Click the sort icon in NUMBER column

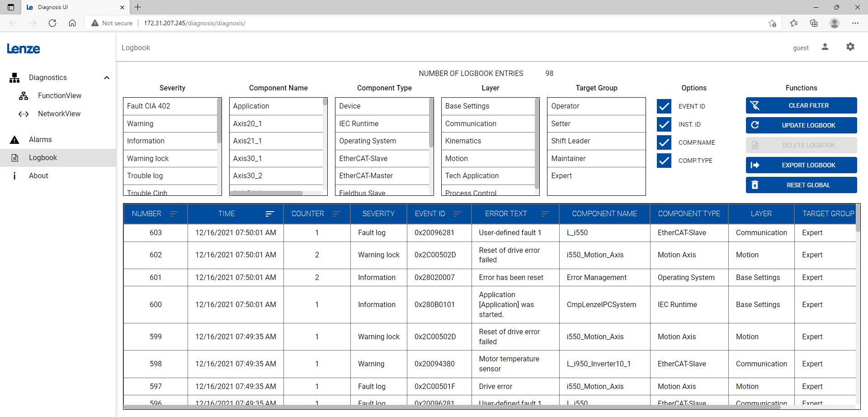pyautogui.click(x=174, y=214)
